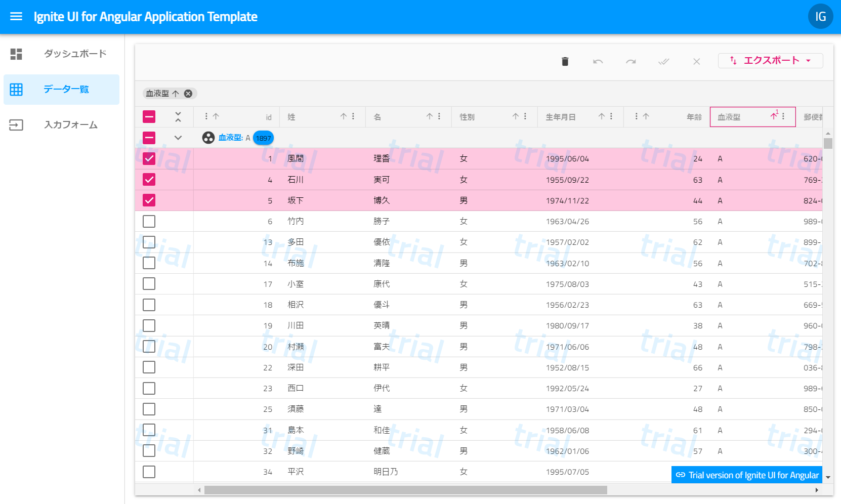Switch to データ一覧 in the sidebar
The height and width of the screenshot is (504, 841).
(x=66, y=90)
